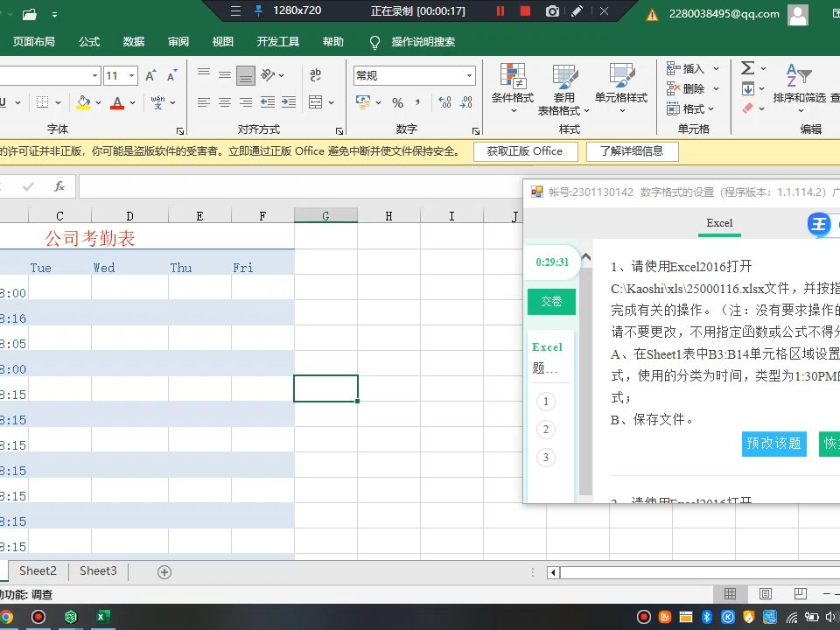Click the 单元格样式 cell styles icon

(621, 83)
